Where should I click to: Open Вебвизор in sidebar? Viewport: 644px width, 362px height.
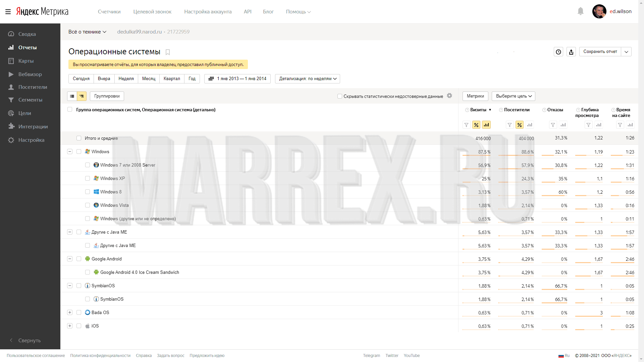30,74
